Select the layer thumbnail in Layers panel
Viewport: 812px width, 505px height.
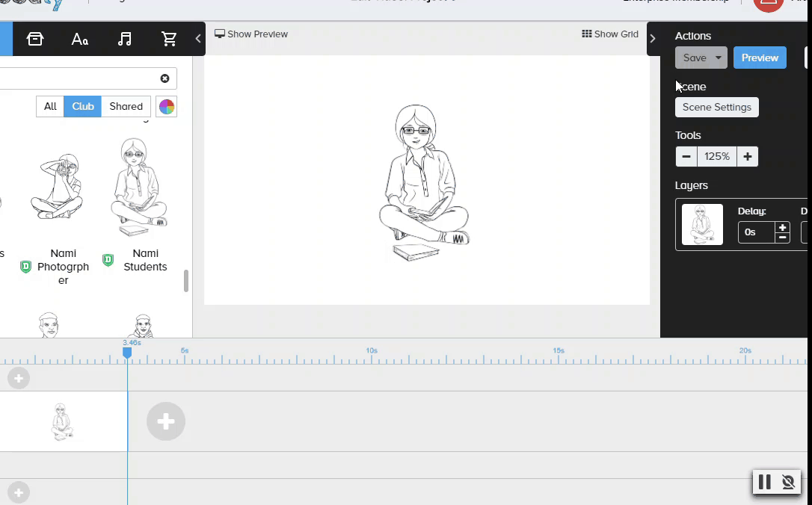point(702,225)
